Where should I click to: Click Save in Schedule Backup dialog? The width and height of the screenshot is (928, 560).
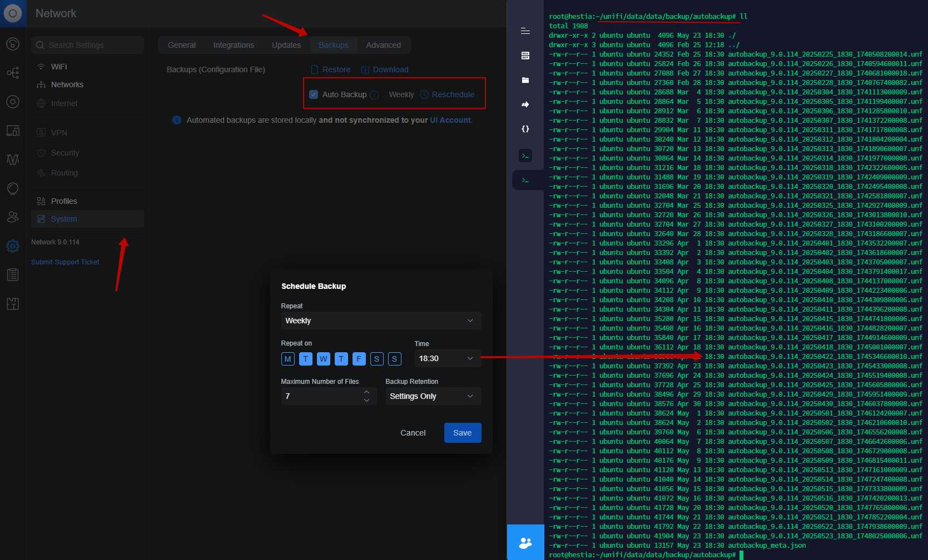(463, 433)
